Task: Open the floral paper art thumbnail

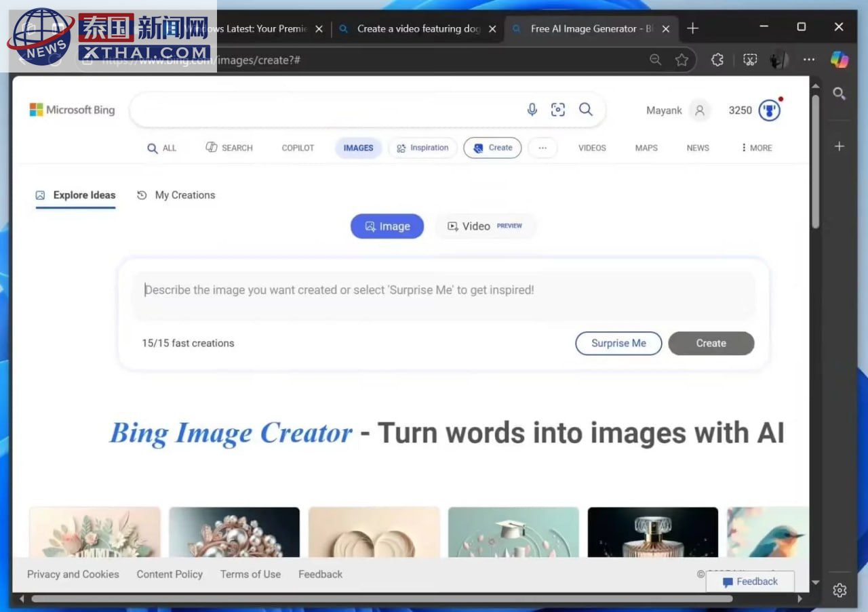Action: [95, 532]
